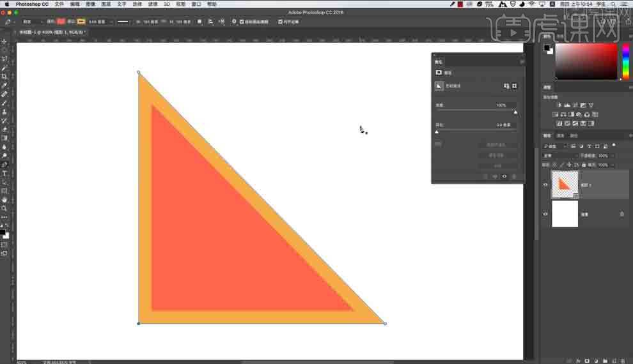The image size is (633, 364).
Task: Select the Crop tool
Action: click(4, 76)
